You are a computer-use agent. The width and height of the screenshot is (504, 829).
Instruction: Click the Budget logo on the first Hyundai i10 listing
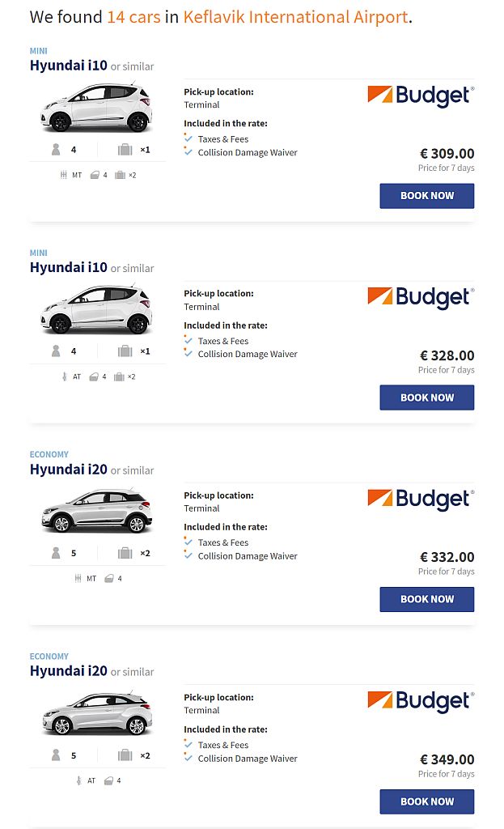421,96
